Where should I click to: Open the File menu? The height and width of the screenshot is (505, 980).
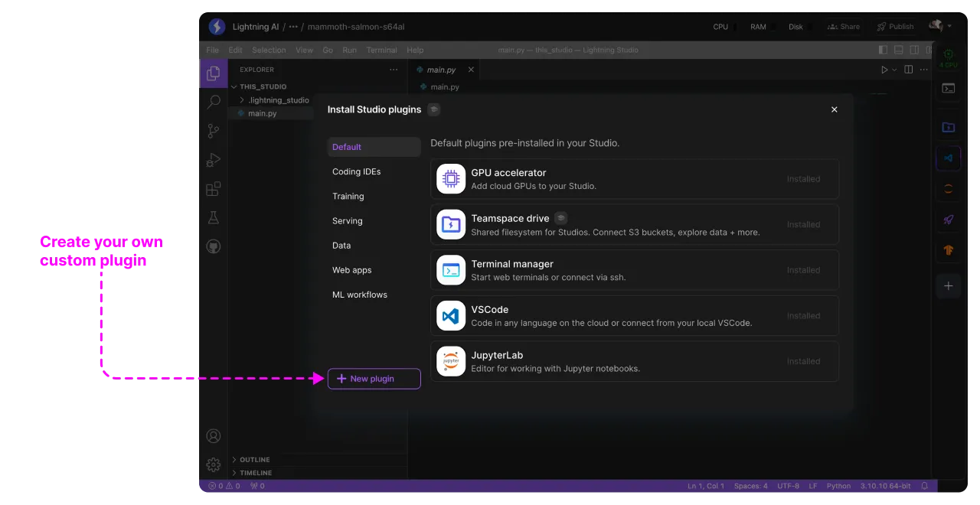[x=212, y=50]
